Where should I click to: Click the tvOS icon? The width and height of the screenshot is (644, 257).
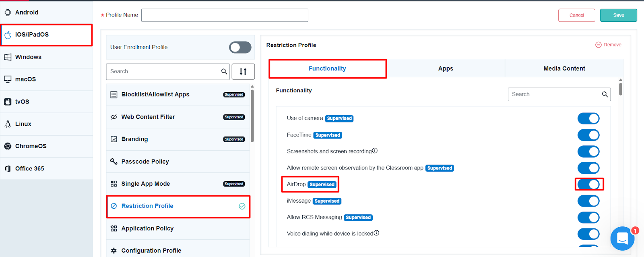pyautogui.click(x=8, y=102)
